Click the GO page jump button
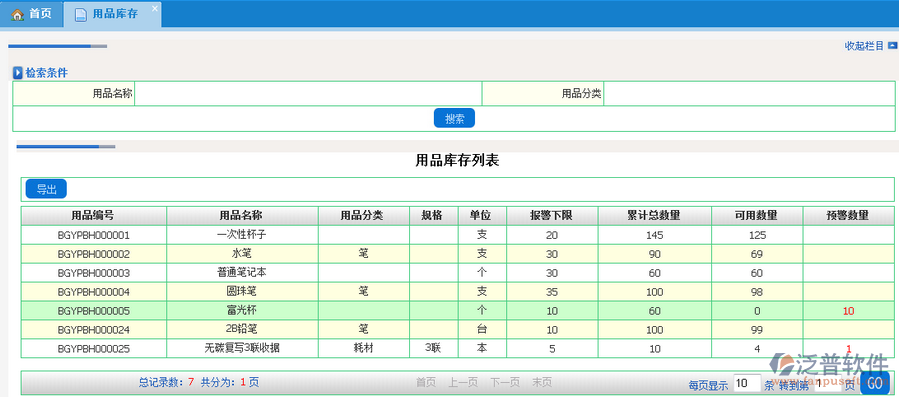The width and height of the screenshot is (899, 397). point(875,383)
